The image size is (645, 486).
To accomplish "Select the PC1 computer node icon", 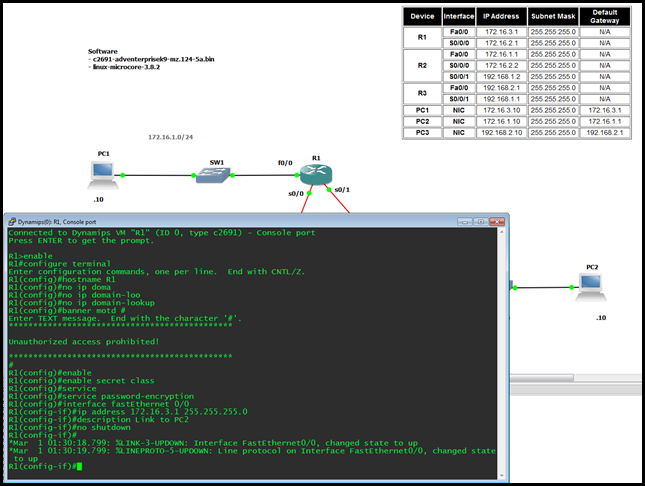I will (103, 175).
